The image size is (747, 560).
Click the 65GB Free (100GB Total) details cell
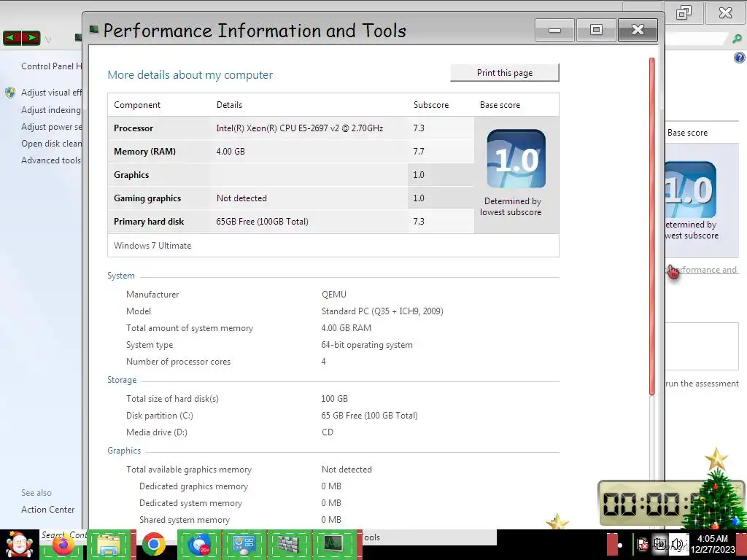pos(262,222)
